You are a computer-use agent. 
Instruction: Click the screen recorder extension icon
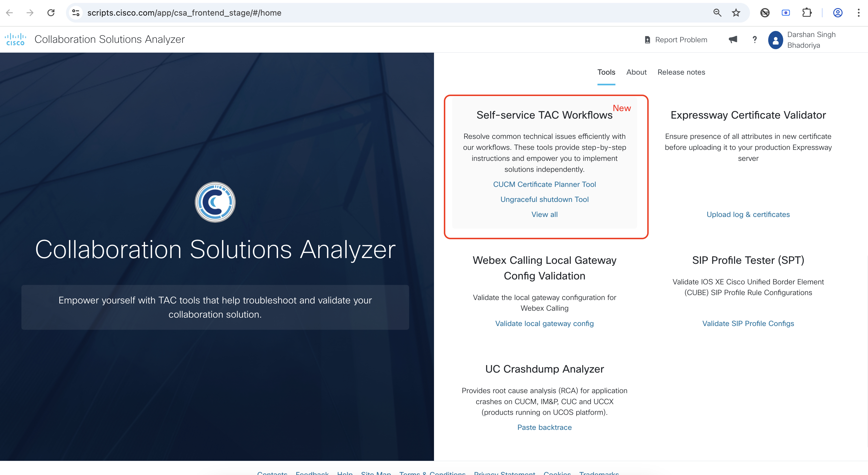pyautogui.click(x=786, y=13)
